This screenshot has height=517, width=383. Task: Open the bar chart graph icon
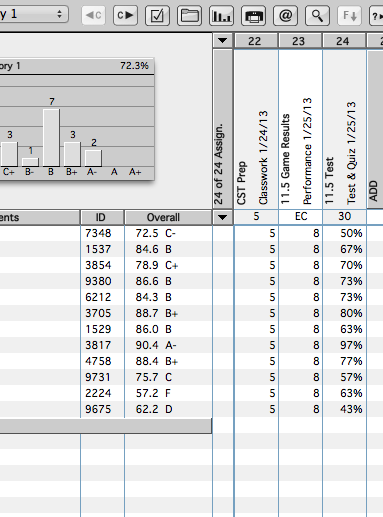pyautogui.click(x=221, y=15)
